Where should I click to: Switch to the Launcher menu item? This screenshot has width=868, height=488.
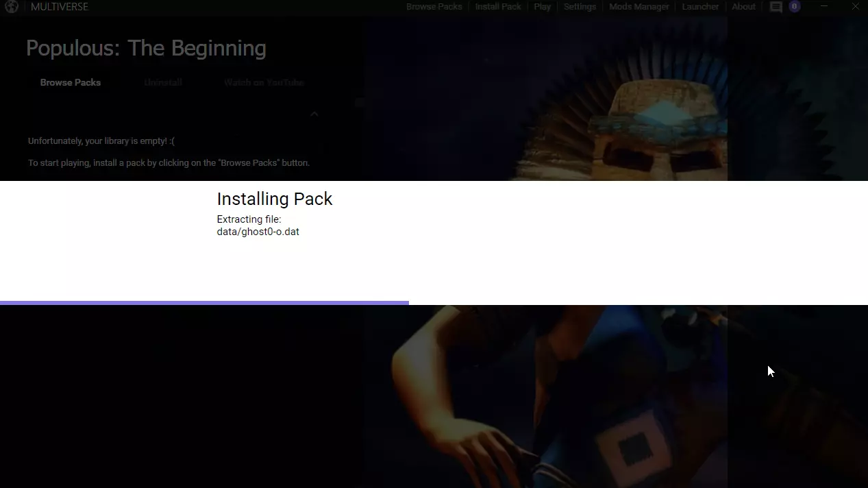pos(700,7)
